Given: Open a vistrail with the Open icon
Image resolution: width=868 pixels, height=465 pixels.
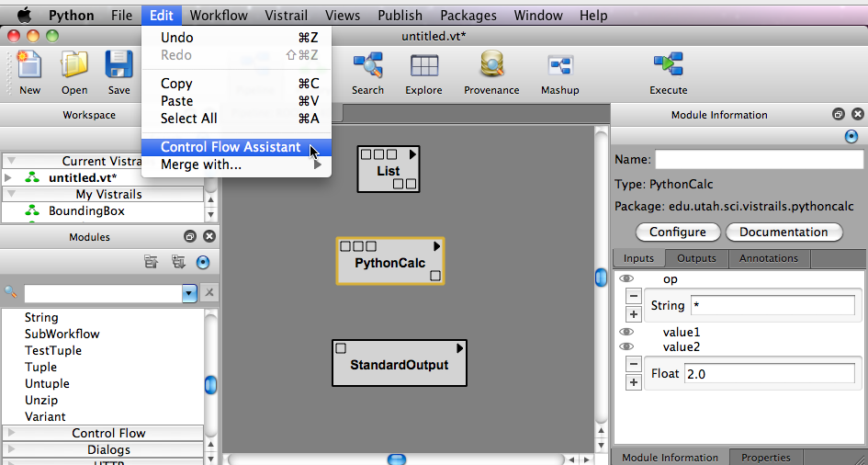Looking at the screenshot, I should click(x=74, y=66).
